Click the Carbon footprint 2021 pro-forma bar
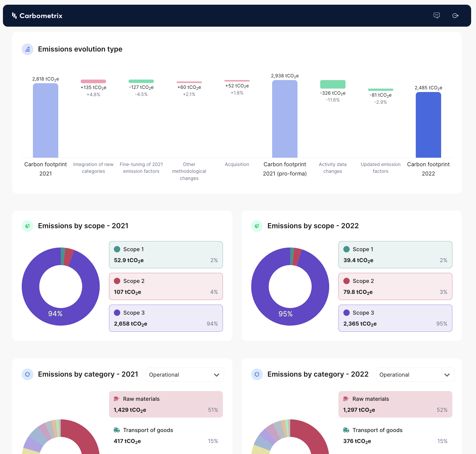 (x=285, y=119)
